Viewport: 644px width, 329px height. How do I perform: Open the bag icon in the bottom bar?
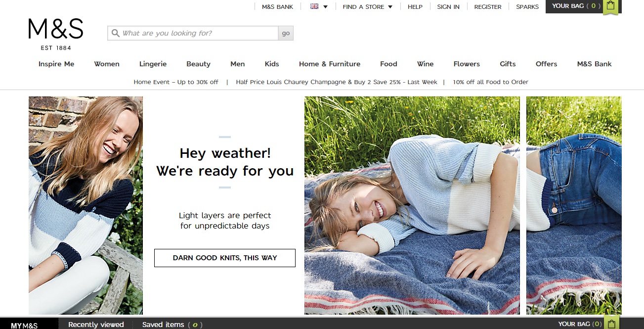tap(611, 324)
